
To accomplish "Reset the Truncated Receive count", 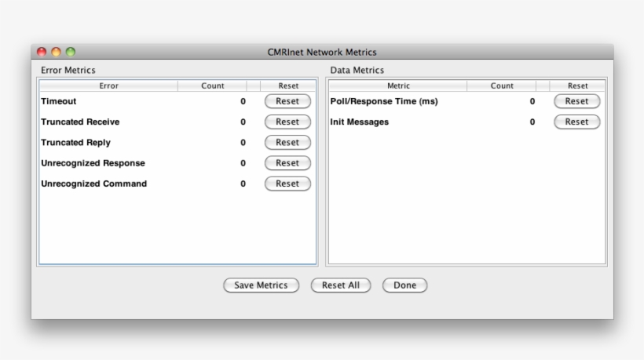I will point(287,122).
